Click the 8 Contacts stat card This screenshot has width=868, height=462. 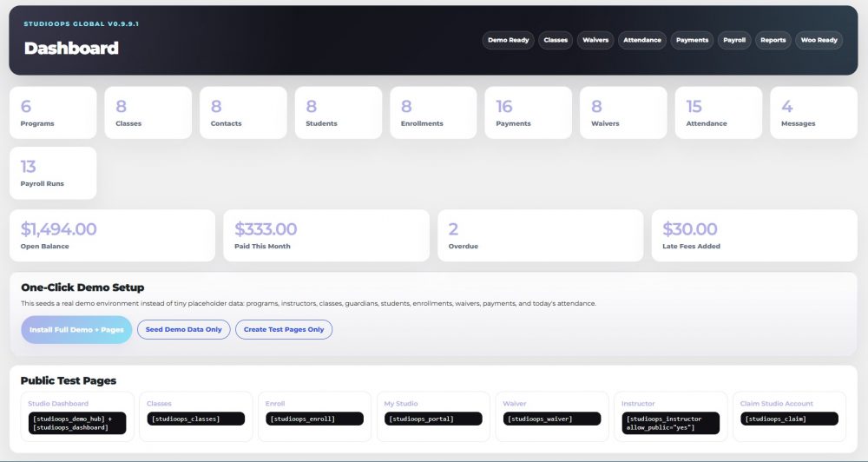click(244, 112)
